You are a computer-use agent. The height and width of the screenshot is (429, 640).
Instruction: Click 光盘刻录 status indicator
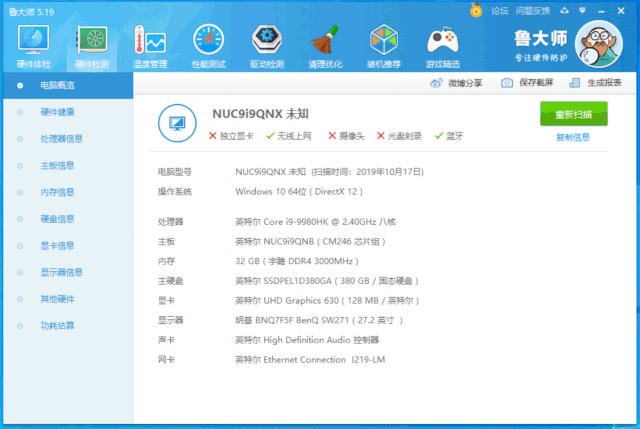point(399,136)
